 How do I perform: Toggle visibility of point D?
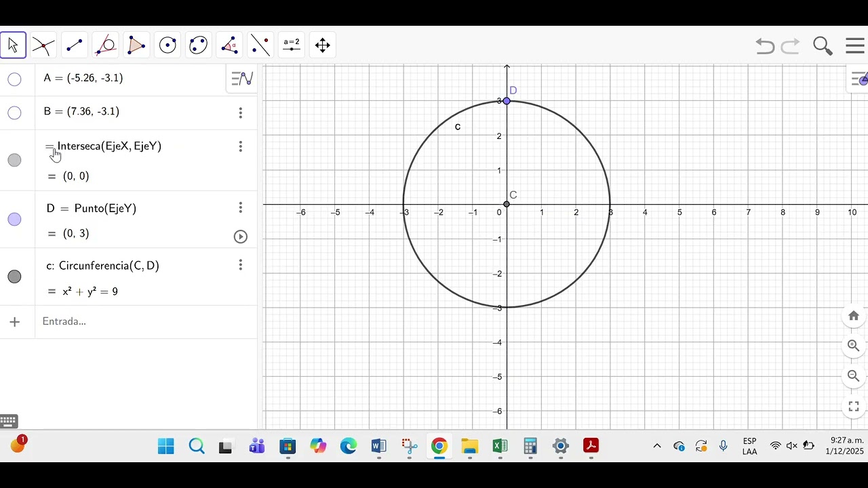14,220
